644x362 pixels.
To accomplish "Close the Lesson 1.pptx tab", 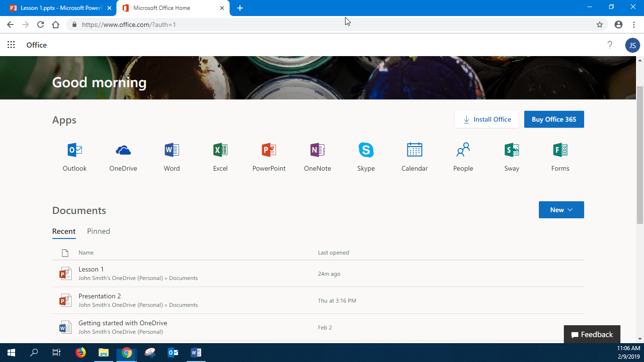I will (109, 8).
